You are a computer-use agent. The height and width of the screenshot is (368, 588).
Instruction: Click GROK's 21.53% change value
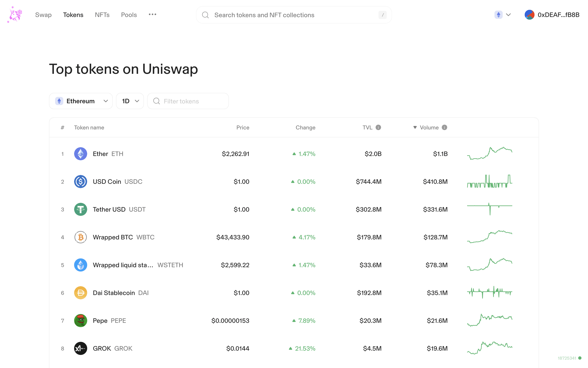click(x=305, y=348)
